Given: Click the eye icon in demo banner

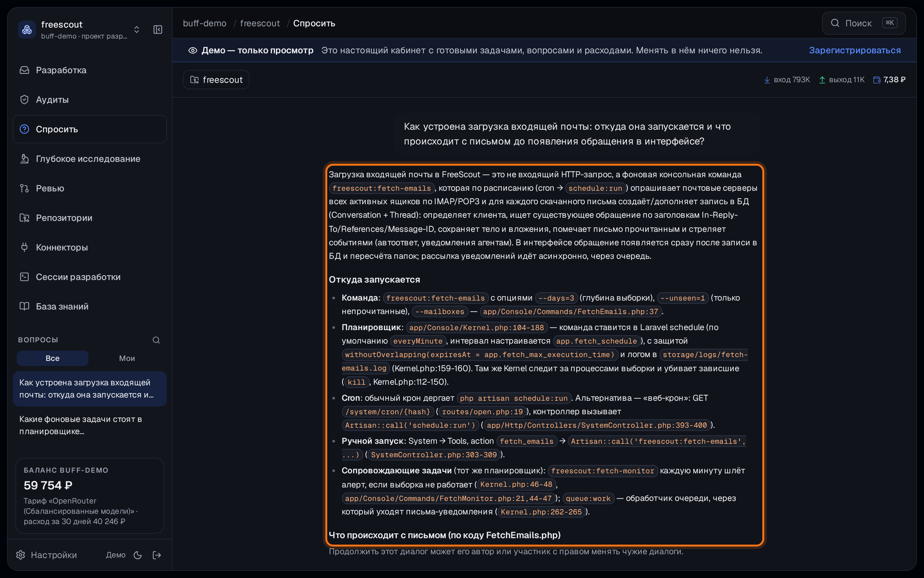Looking at the screenshot, I should coord(193,50).
